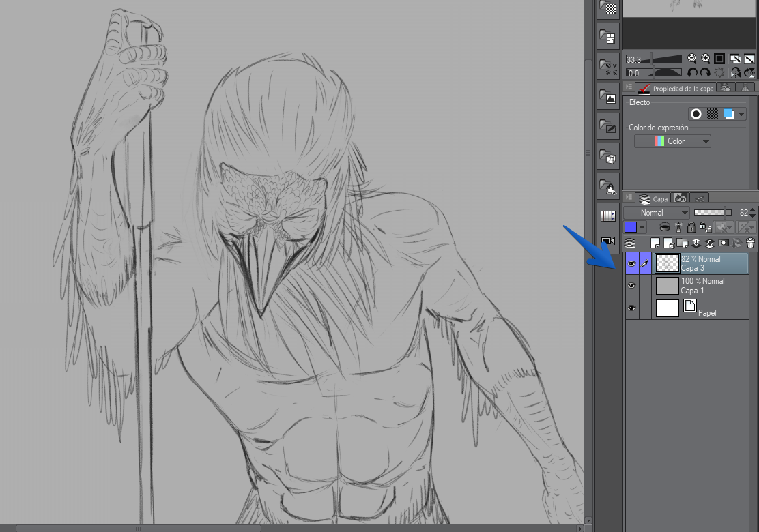Click the Capa 3 layer thumbnail
Image resolution: width=759 pixels, height=532 pixels.
coord(667,263)
